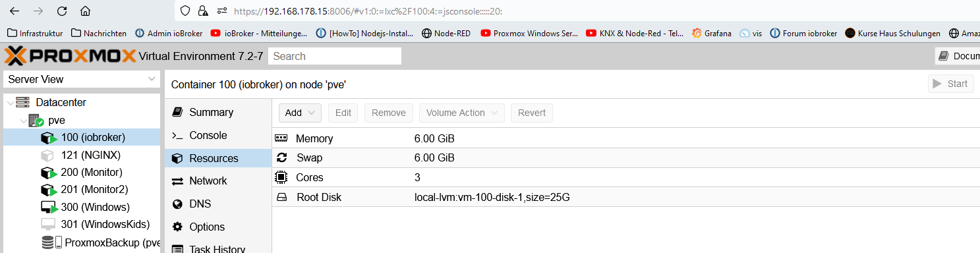Go back with the browser back arrow
This screenshot has height=253, width=980.
click(14, 11)
